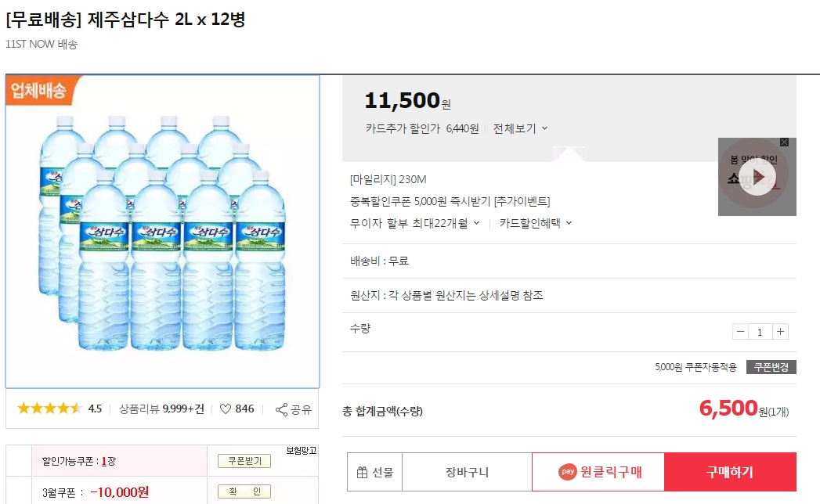Screen dimensions: 820x504
Task: Click the plus icon to increase quantity
Action: (780, 331)
